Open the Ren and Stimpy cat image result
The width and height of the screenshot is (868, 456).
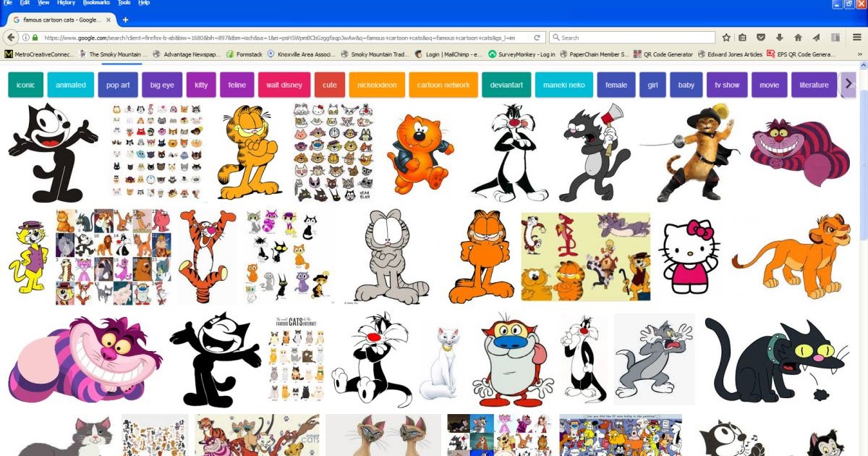[514, 360]
